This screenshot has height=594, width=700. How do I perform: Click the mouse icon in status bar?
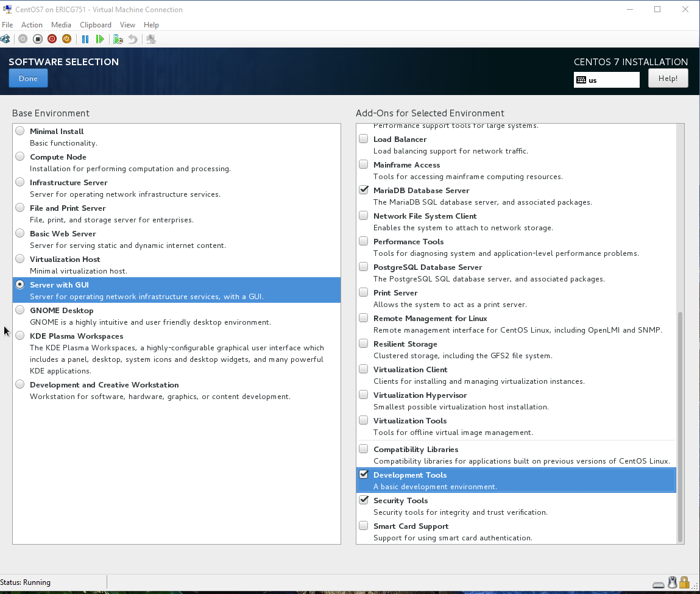coord(673,582)
